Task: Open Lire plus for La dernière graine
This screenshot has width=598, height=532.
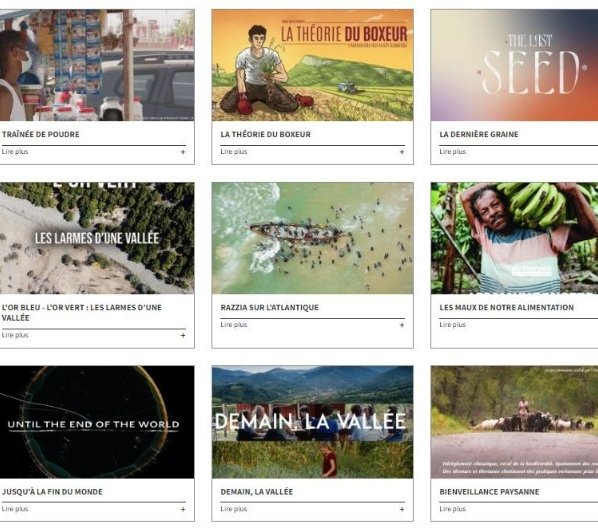Action: [x=453, y=151]
